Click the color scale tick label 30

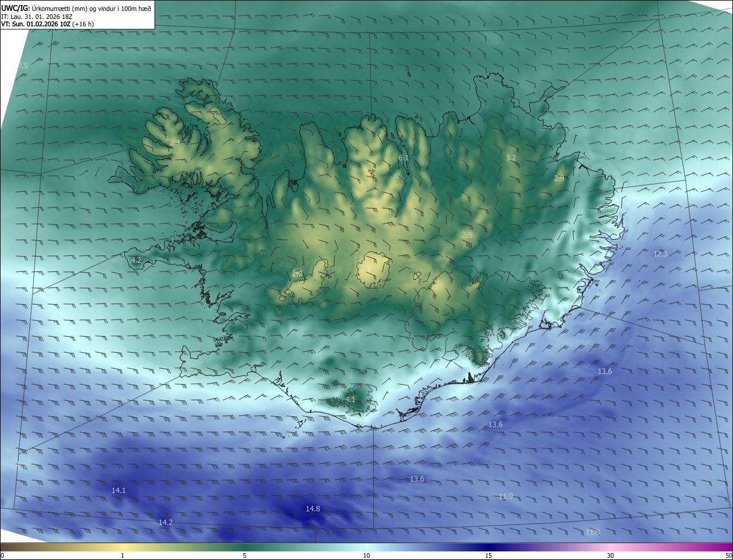610,555
